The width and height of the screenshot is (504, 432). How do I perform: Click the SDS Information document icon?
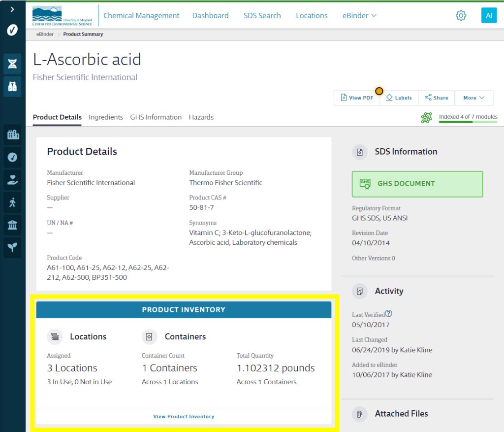tap(360, 152)
